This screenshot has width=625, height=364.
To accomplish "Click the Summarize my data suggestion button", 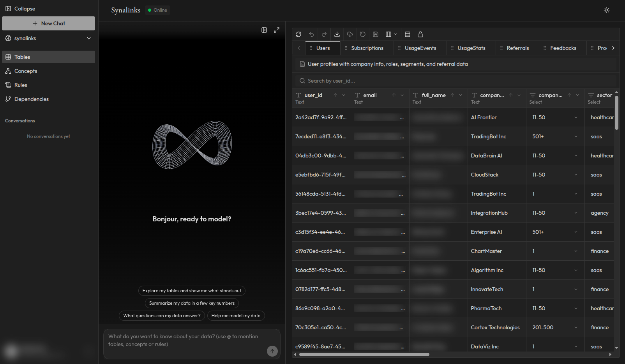I will tap(191, 303).
